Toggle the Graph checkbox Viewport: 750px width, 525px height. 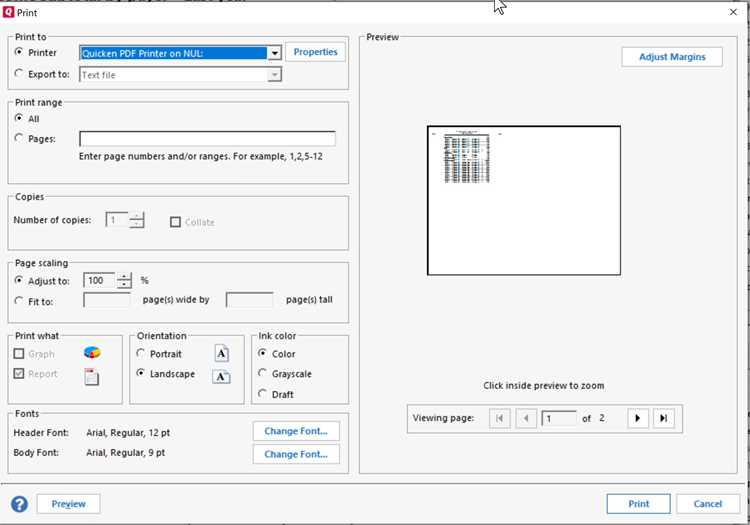pyautogui.click(x=19, y=354)
